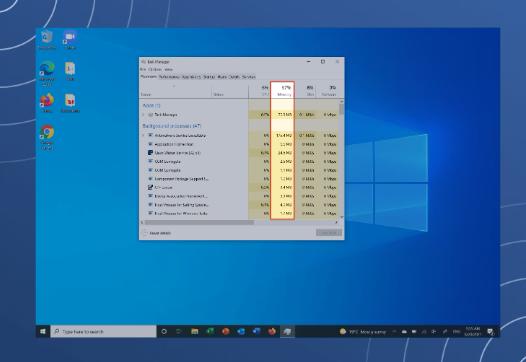Open Microsoft Edge from the desktop
Screen dimensions: 526x362
47,73
